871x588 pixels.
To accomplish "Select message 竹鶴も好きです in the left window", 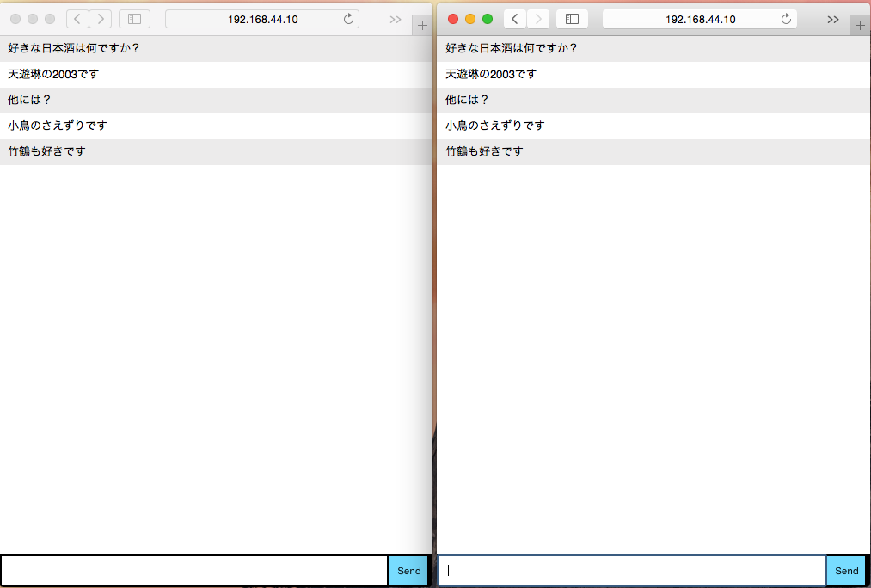I will [216, 151].
